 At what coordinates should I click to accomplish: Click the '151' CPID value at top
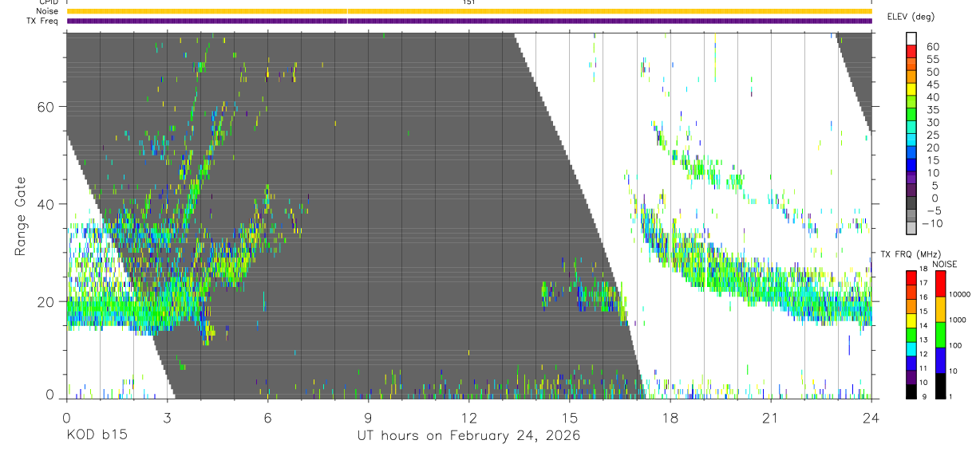(468, 3)
